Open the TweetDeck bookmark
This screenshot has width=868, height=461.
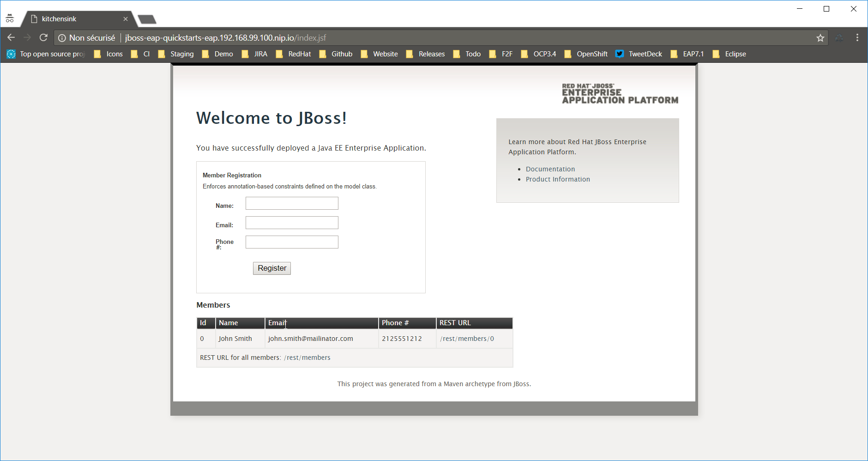639,54
